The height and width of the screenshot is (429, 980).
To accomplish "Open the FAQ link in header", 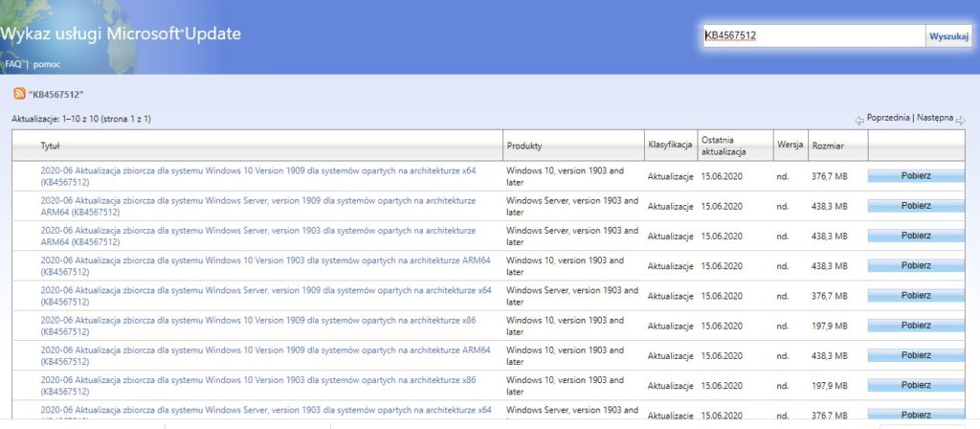I will [x=13, y=64].
